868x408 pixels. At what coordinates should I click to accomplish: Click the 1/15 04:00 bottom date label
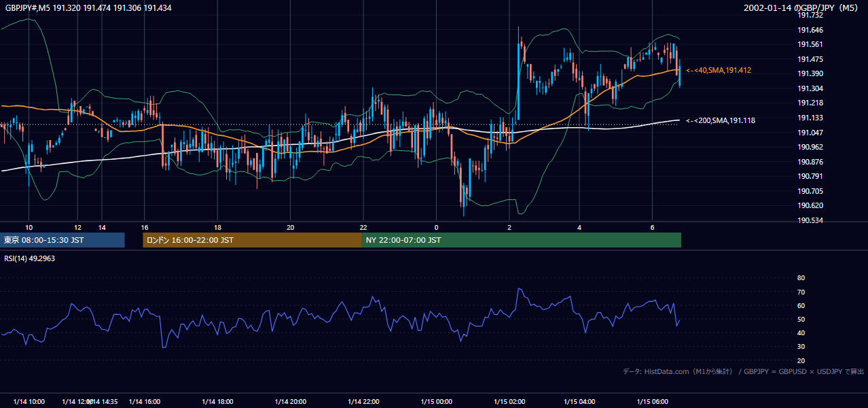pyautogui.click(x=579, y=402)
